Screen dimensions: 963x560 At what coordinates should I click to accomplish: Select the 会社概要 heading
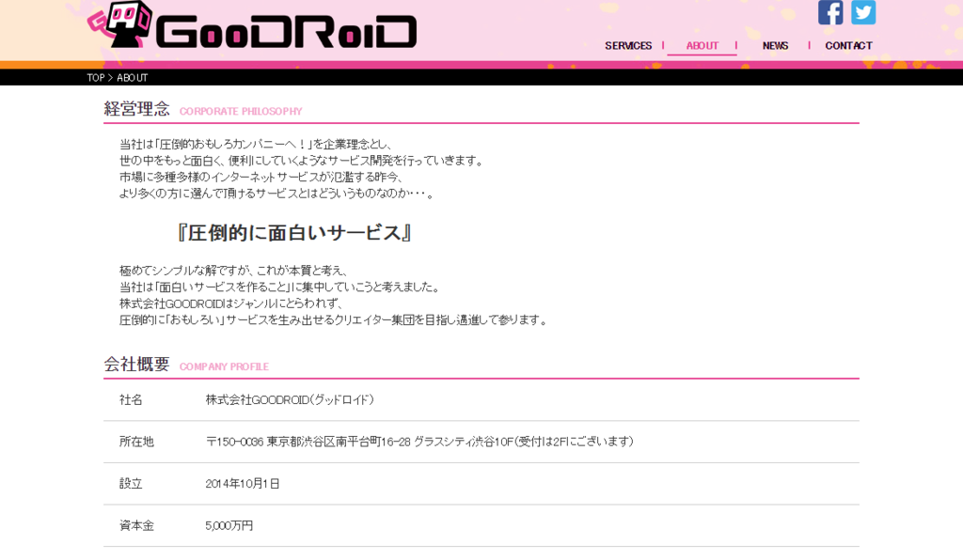(136, 365)
